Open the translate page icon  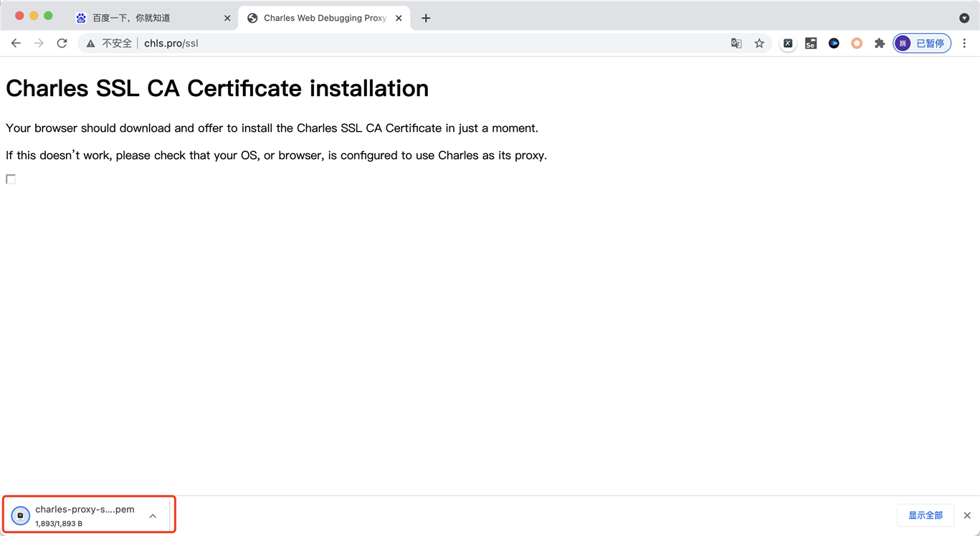point(736,44)
